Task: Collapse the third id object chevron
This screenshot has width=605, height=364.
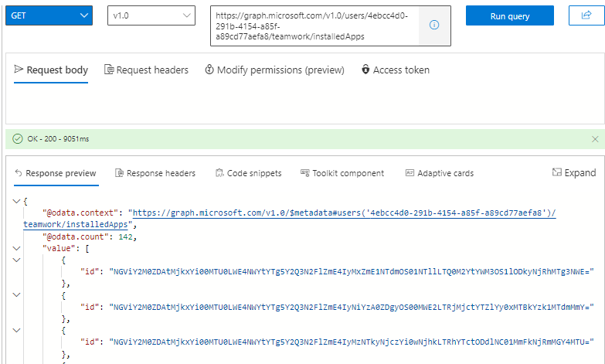Action: click(16, 331)
